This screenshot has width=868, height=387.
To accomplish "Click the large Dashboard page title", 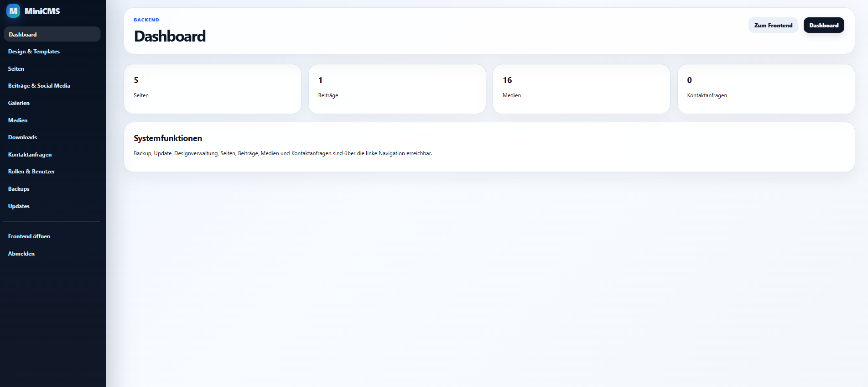I will click(170, 36).
